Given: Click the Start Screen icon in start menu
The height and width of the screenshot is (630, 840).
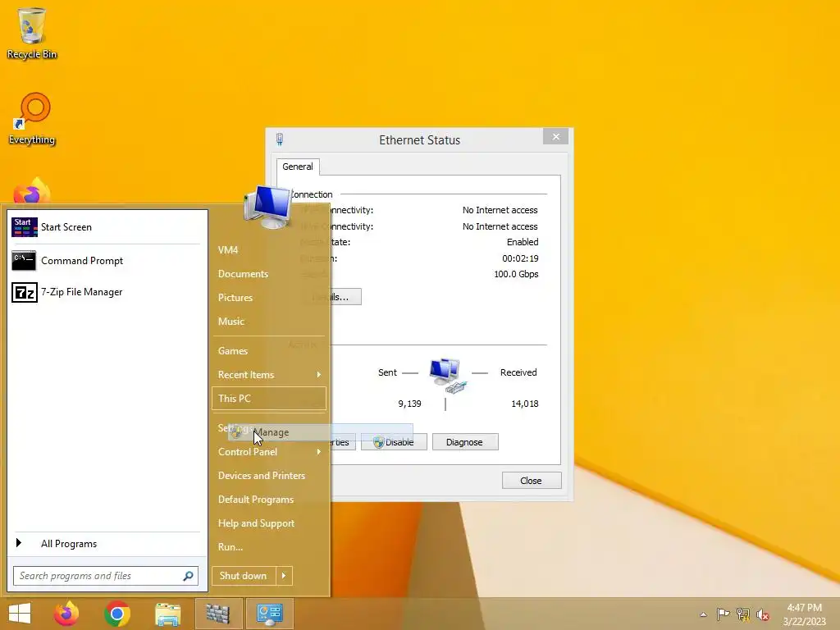Looking at the screenshot, I should (x=24, y=227).
